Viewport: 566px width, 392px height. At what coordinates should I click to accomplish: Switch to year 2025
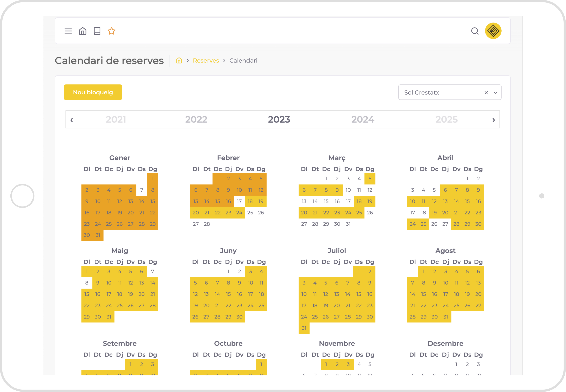point(447,120)
